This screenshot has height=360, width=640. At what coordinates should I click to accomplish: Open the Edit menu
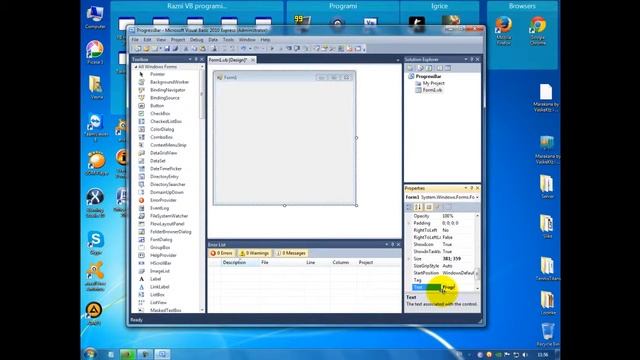pos(147,40)
